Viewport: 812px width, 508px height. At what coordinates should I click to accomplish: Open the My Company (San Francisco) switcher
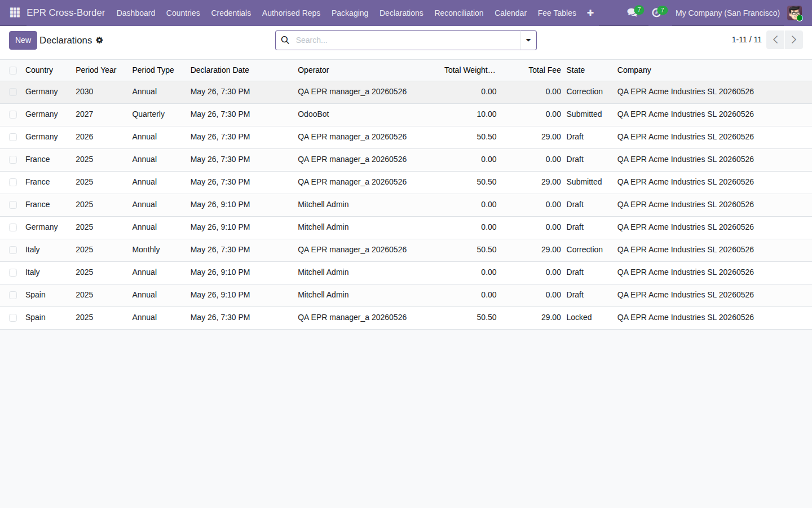coord(727,13)
